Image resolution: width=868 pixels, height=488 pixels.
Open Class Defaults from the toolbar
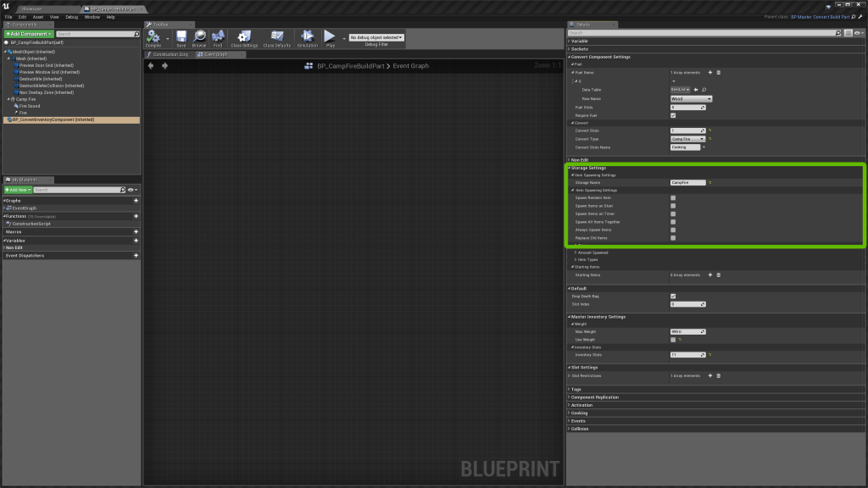[277, 37]
